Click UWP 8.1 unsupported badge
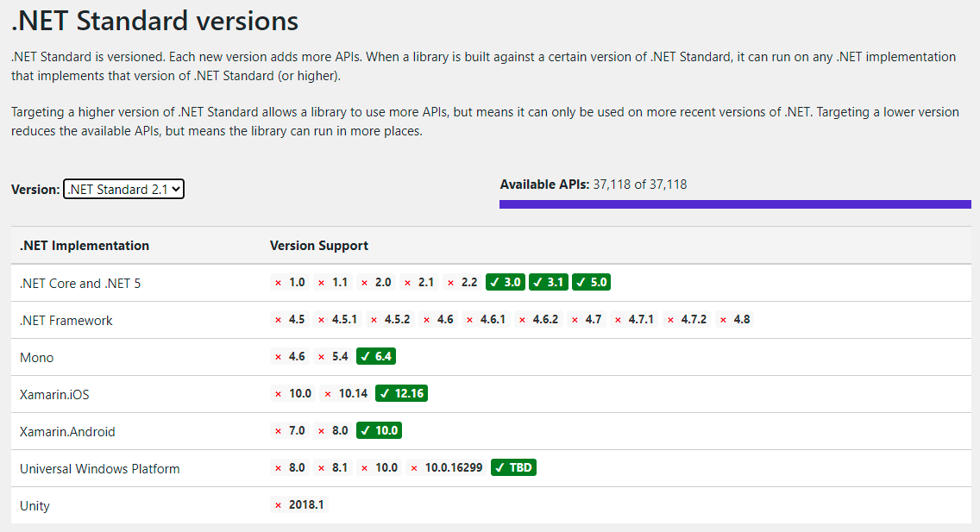980x532 pixels. (333, 467)
